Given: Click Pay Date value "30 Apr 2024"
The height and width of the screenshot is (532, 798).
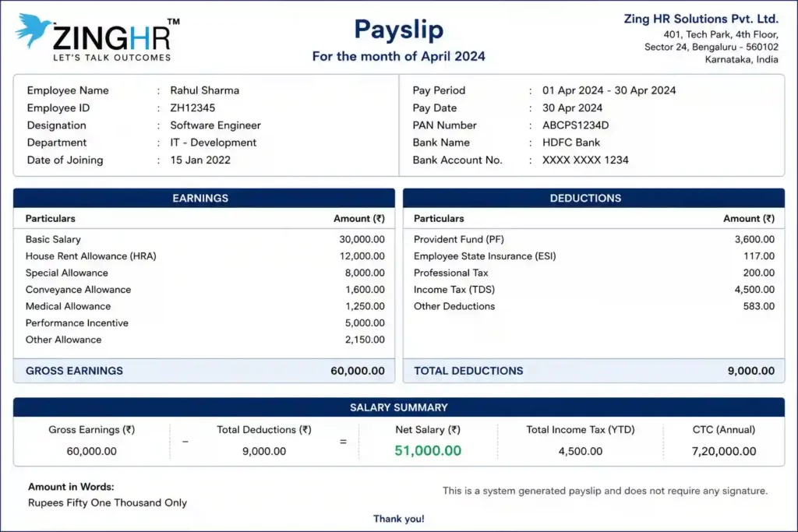Looking at the screenshot, I should [x=572, y=107].
